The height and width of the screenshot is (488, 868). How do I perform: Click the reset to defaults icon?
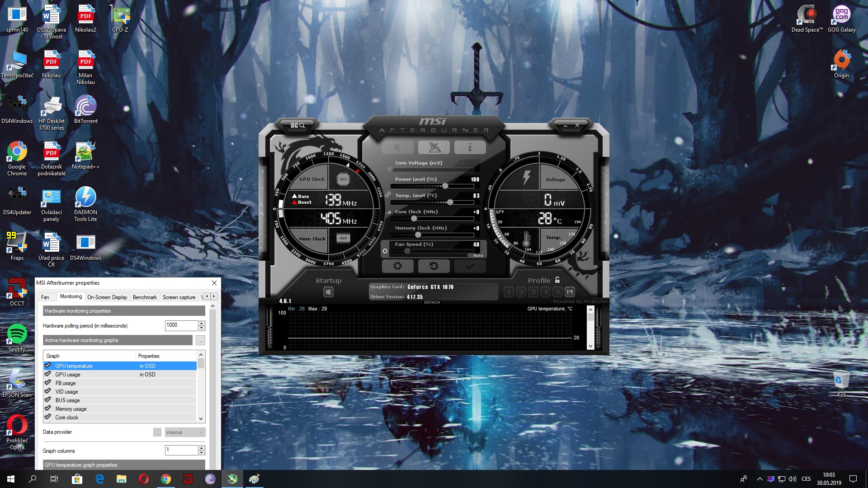[x=434, y=266]
